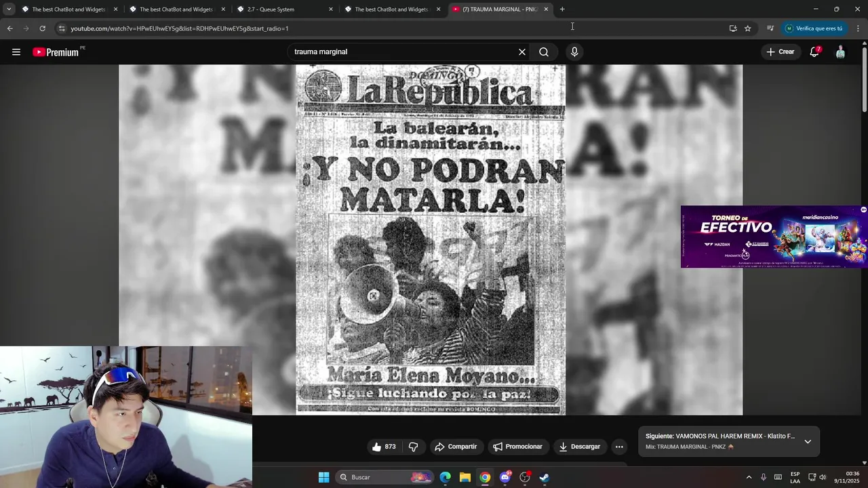
Task: Open Discord from the taskbar
Action: pyautogui.click(x=505, y=477)
